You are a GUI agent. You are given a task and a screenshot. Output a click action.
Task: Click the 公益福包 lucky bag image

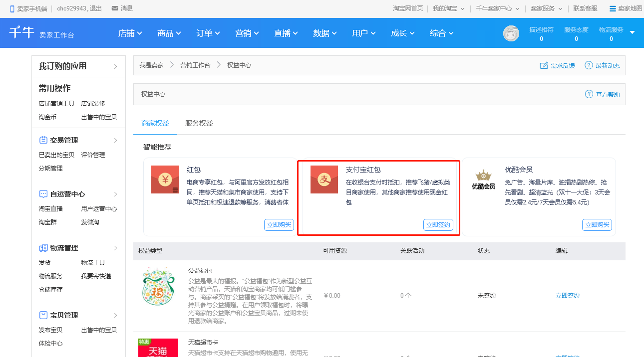click(x=158, y=286)
